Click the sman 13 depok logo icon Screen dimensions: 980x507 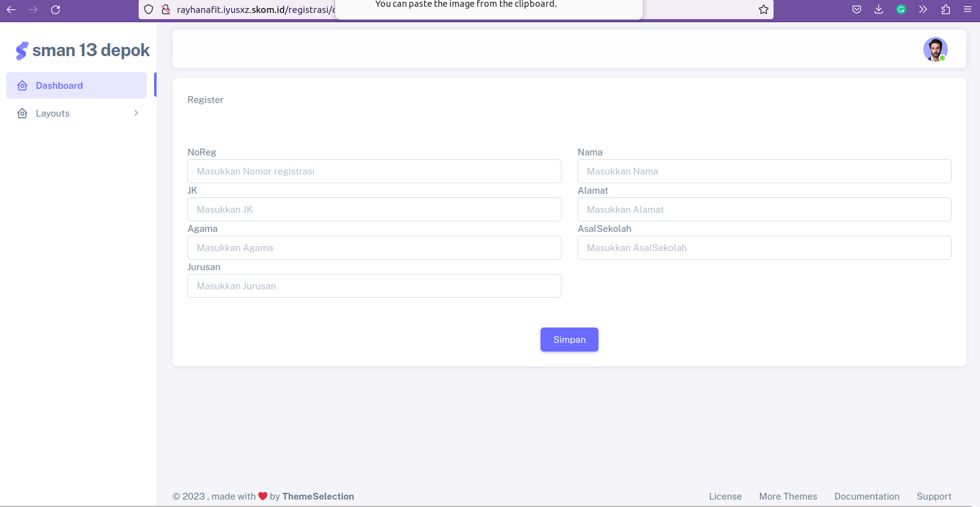(22, 51)
